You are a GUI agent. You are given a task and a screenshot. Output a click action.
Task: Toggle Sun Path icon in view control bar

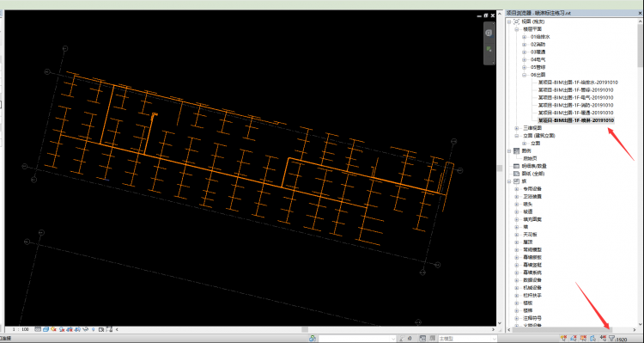click(x=53, y=329)
